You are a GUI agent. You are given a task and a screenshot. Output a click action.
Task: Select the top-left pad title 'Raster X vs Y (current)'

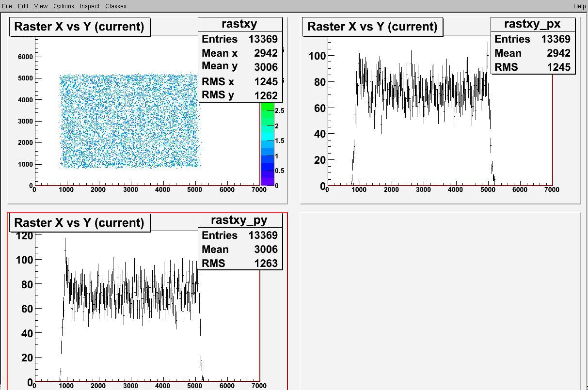click(x=80, y=26)
